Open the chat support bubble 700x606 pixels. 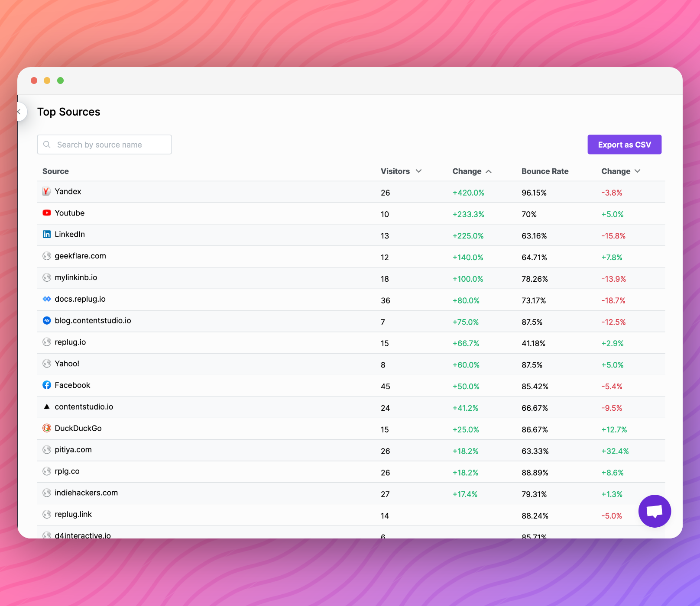pos(655,511)
